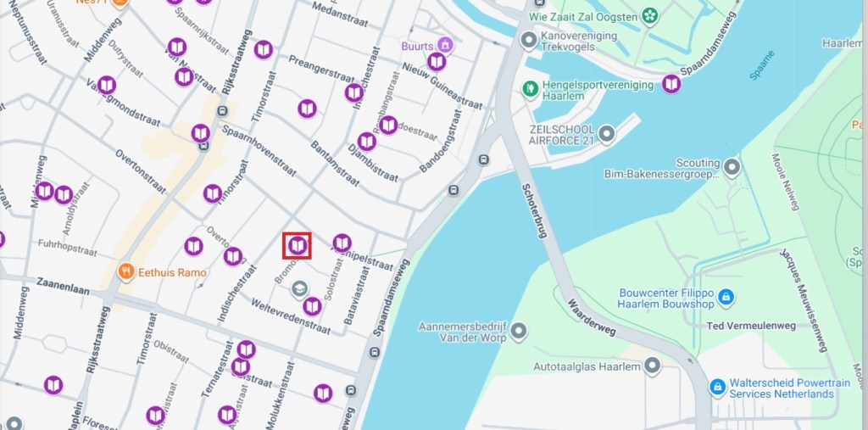
Task: Open the Eethuis Ramo restaurant pin
Action: coord(127,271)
